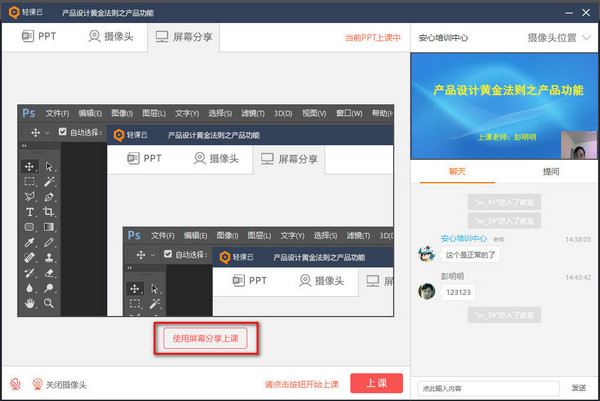
Task: Click the 安心培训中心 header label
Action: click(443, 37)
